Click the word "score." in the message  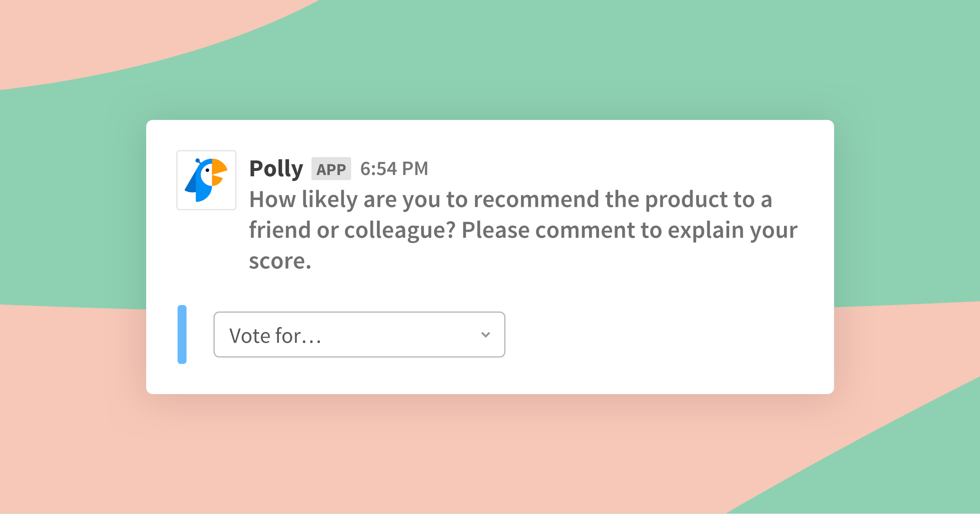(280, 261)
